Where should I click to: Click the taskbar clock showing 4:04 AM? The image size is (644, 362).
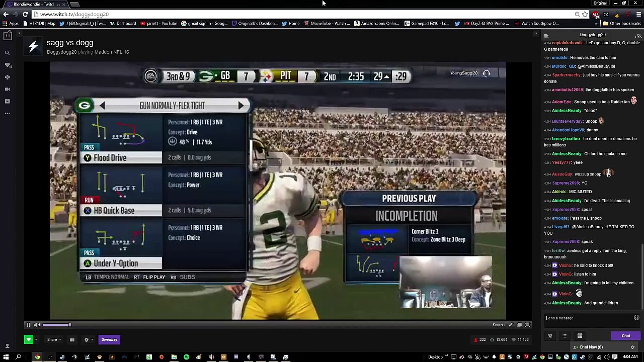pos(630,357)
